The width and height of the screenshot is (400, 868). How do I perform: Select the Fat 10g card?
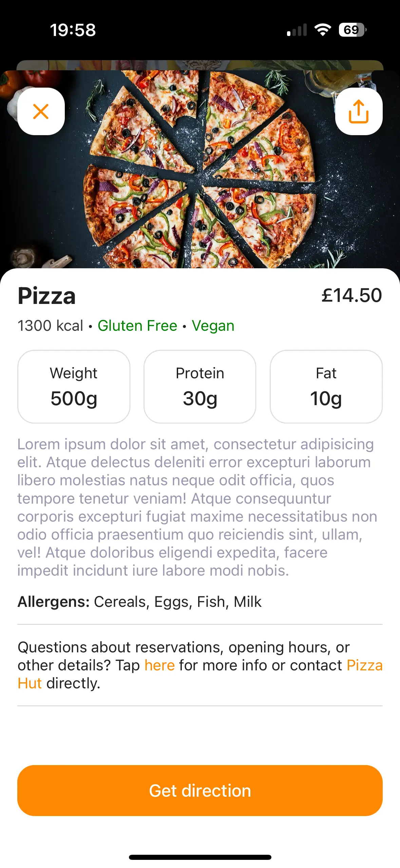click(326, 386)
